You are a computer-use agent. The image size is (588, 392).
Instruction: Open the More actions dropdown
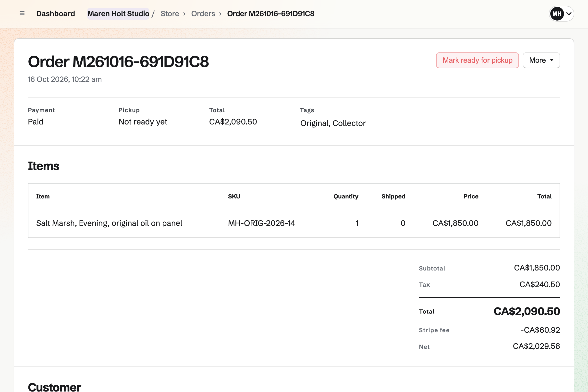541,60
